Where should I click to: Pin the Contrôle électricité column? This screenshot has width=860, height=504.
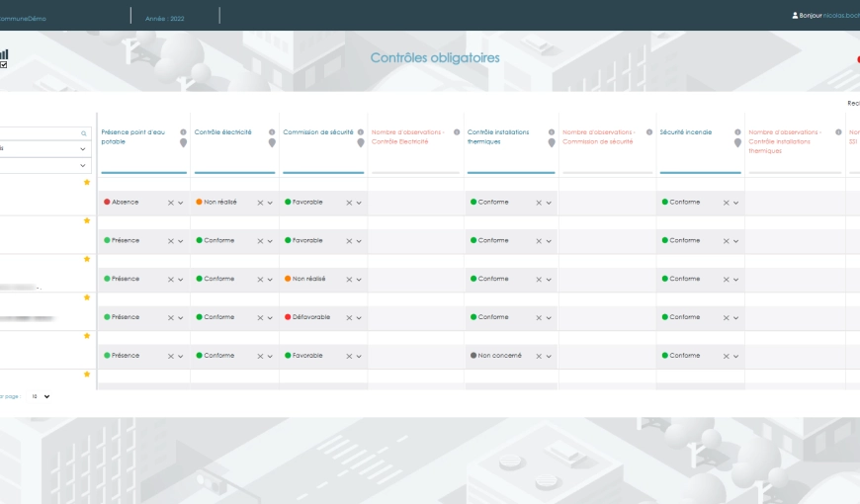click(x=272, y=142)
